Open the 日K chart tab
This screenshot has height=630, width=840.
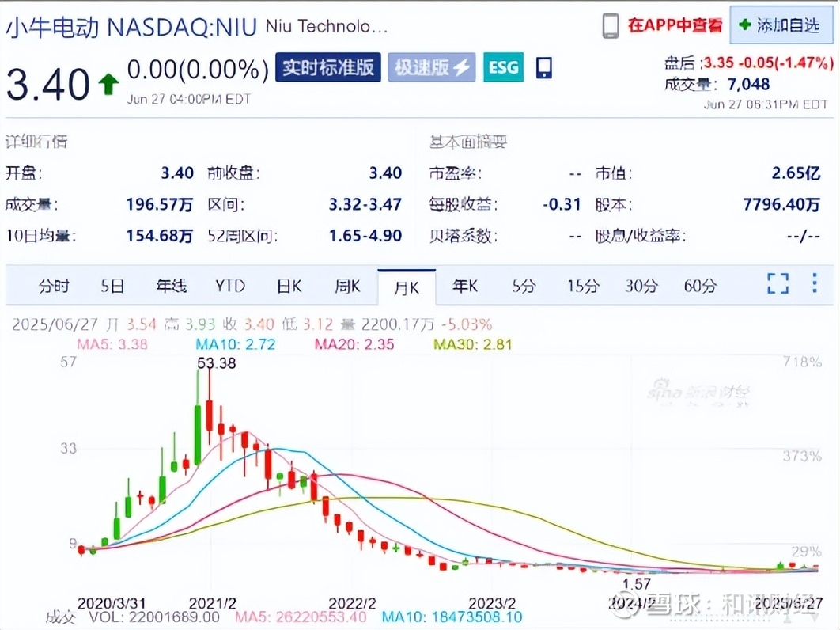289,286
